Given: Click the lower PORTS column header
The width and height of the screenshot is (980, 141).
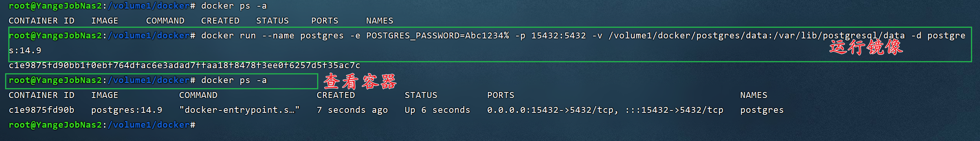Looking at the screenshot, I should pyautogui.click(x=501, y=95).
